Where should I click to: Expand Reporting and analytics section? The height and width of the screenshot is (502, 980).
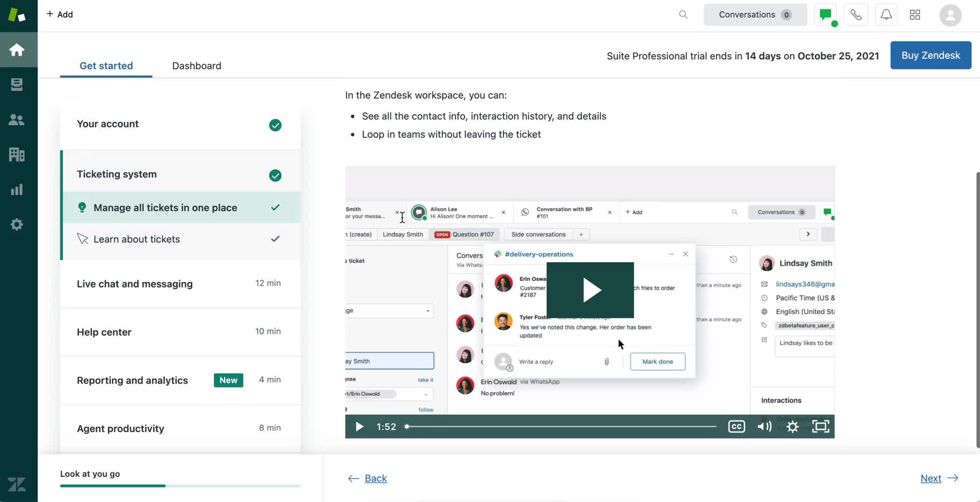(x=180, y=380)
